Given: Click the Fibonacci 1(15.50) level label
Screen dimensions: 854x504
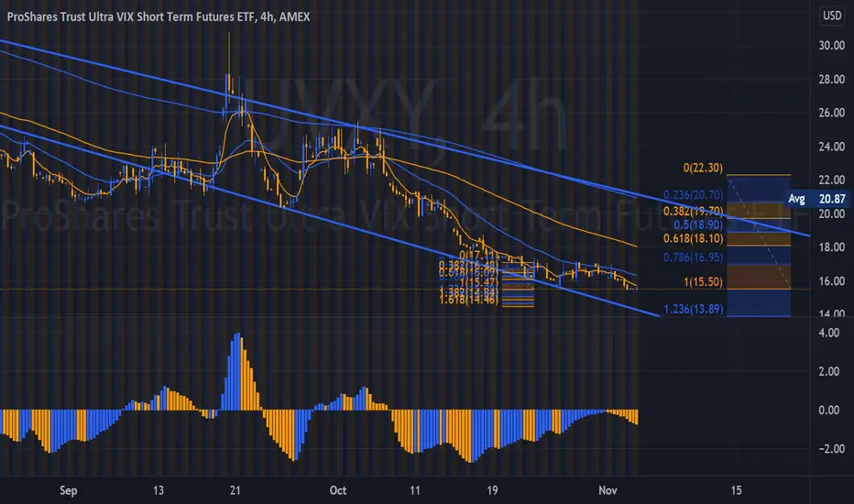Looking at the screenshot, I should (x=703, y=281).
